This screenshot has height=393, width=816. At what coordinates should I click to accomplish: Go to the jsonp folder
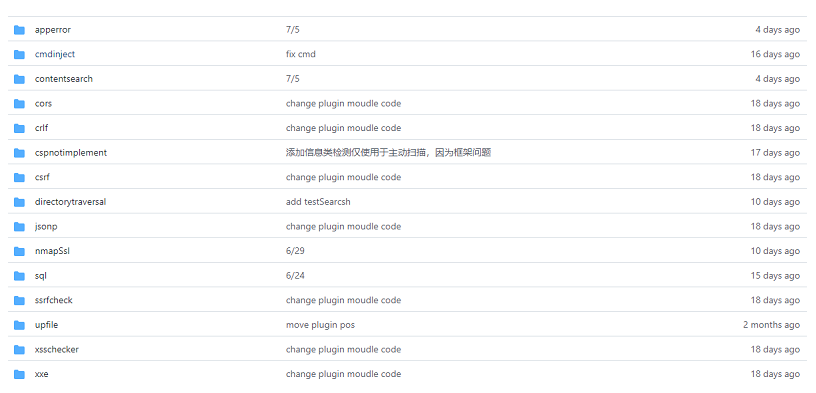click(46, 226)
